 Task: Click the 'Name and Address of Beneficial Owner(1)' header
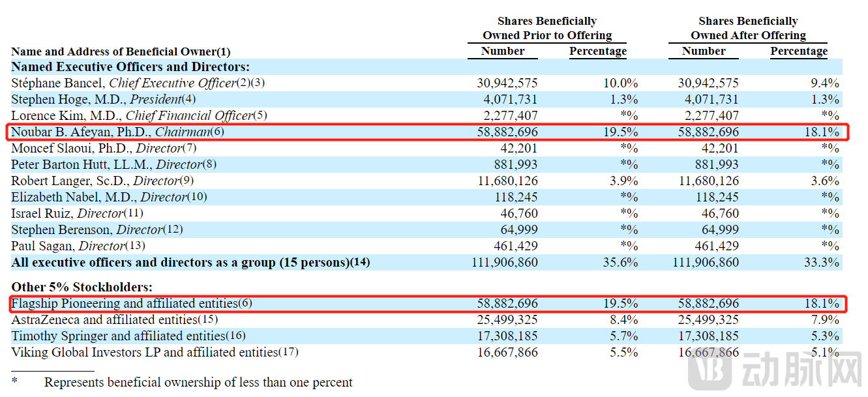(x=121, y=51)
